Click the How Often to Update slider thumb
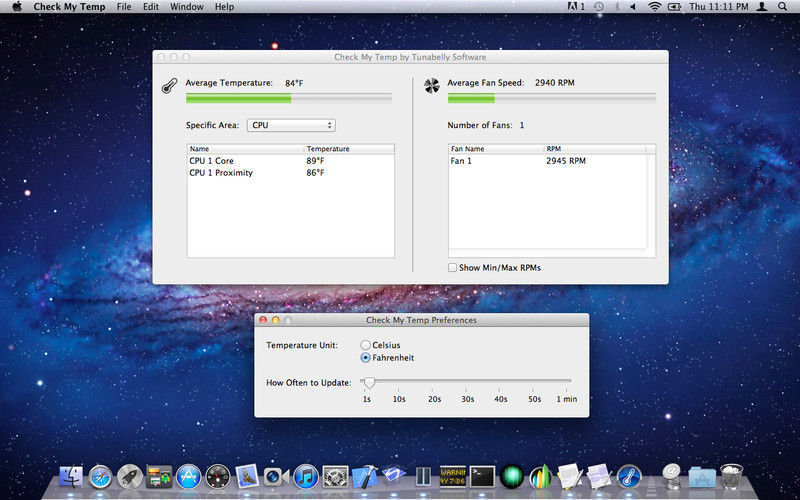The image size is (800, 500). click(x=369, y=382)
